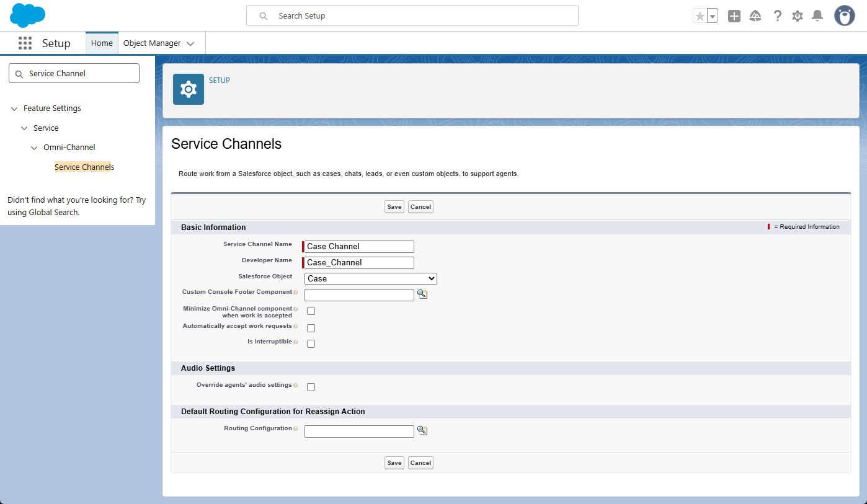Open Custom Console Footer Component lookup icon

click(422, 294)
